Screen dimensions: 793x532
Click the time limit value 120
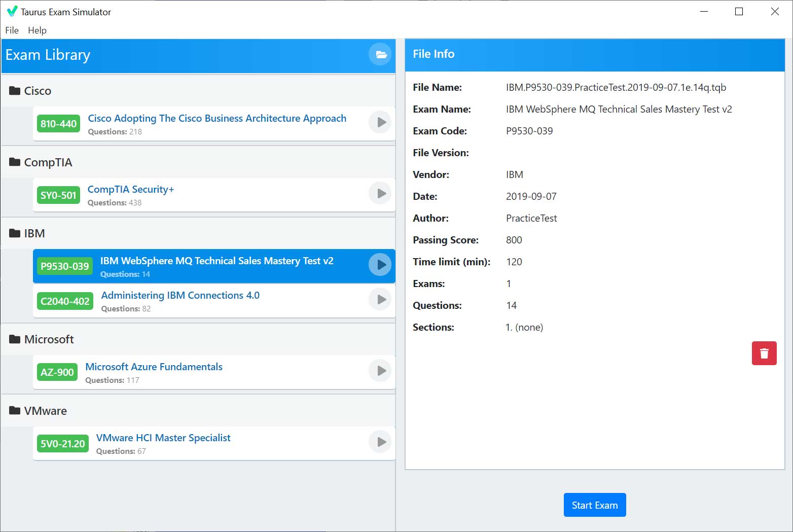point(514,262)
